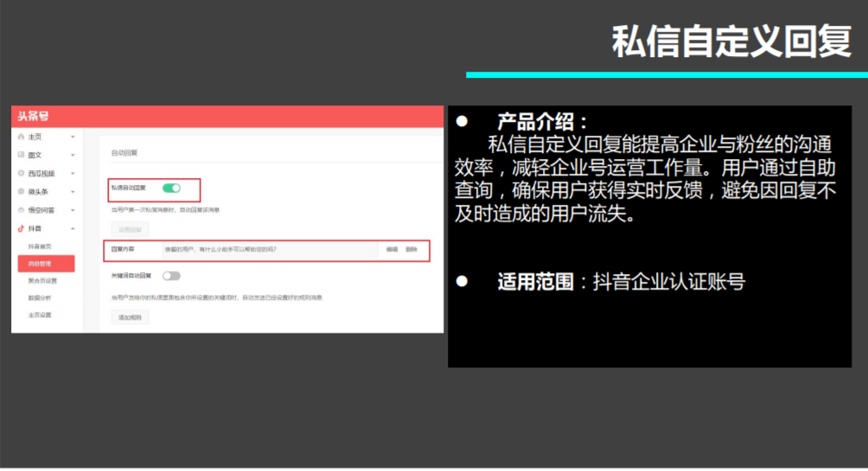This screenshot has width=868, height=471.
Task: Click the 删除 link for reply content
Action: point(412,250)
